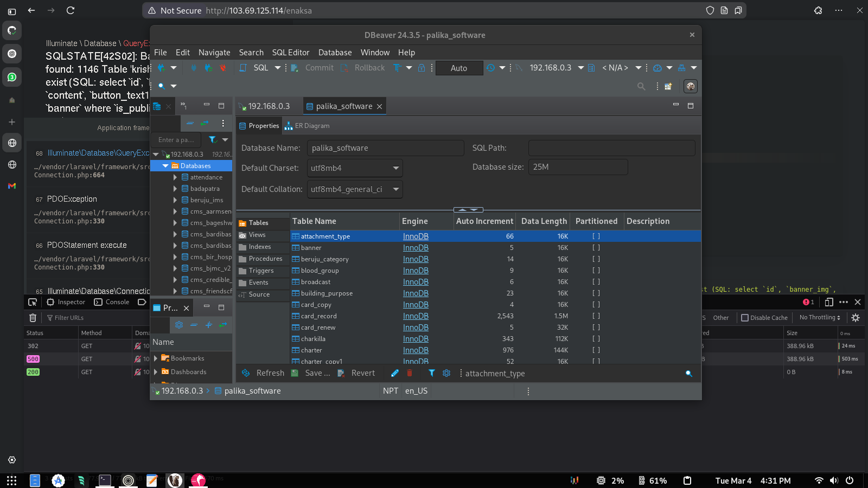Click InnoDB link for card_record table

[416, 316]
